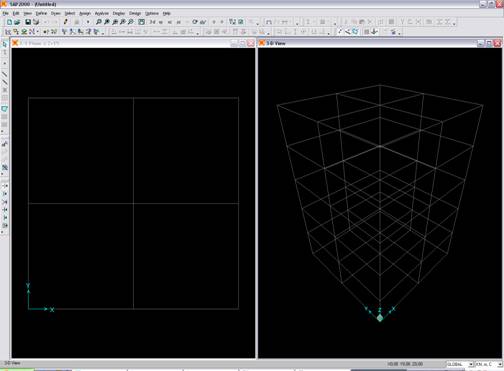Viewport: 504px width, 371px height.
Task: Click the Set Display Options checkbox icon
Action: pos(241,22)
